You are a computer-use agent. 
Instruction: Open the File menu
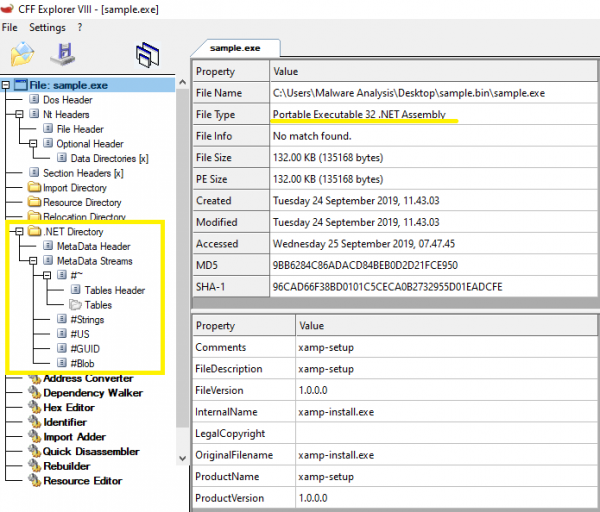coord(10,27)
